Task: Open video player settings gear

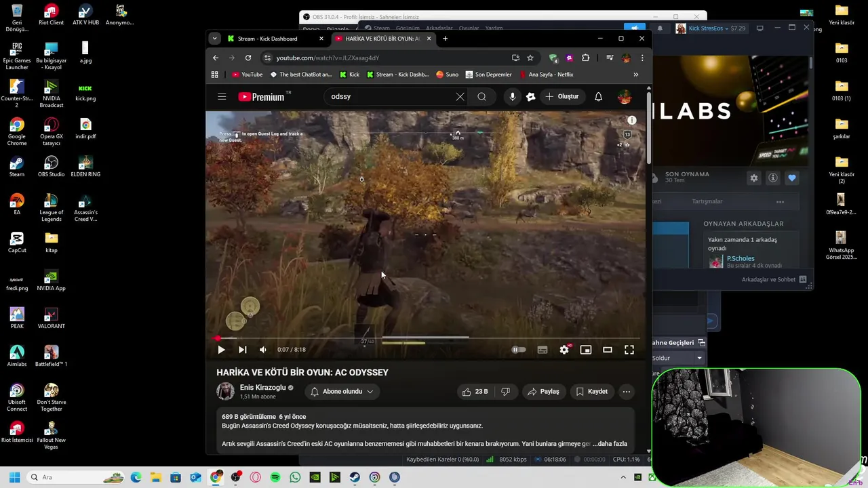Action: pyautogui.click(x=564, y=350)
